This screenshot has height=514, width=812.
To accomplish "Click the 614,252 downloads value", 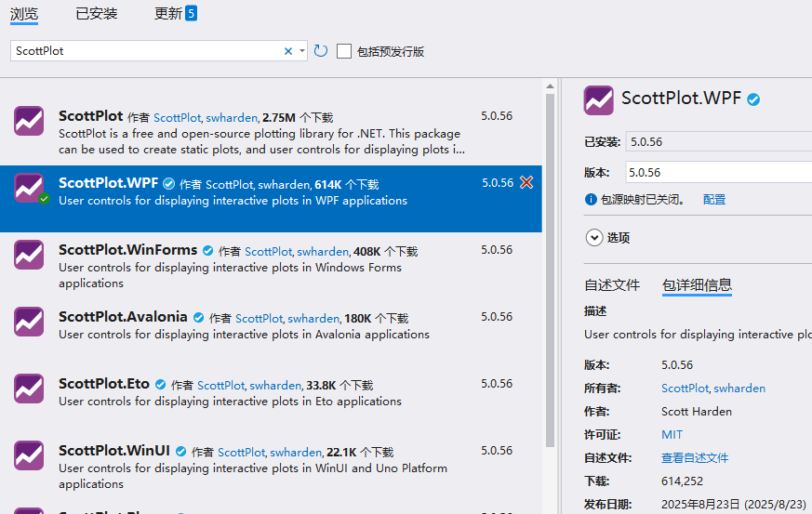I will 682,481.
